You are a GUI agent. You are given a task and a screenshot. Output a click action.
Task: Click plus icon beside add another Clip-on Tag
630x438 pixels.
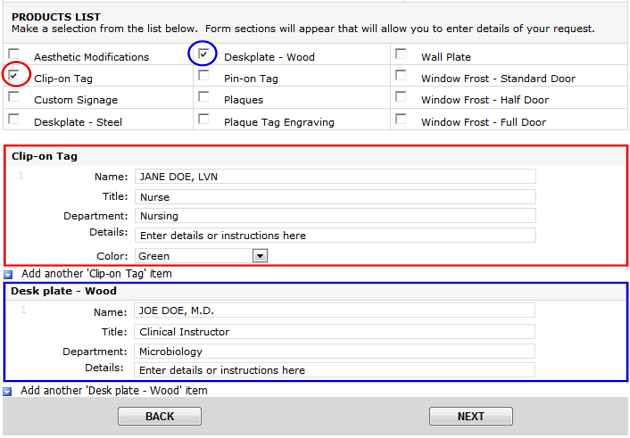coord(8,274)
